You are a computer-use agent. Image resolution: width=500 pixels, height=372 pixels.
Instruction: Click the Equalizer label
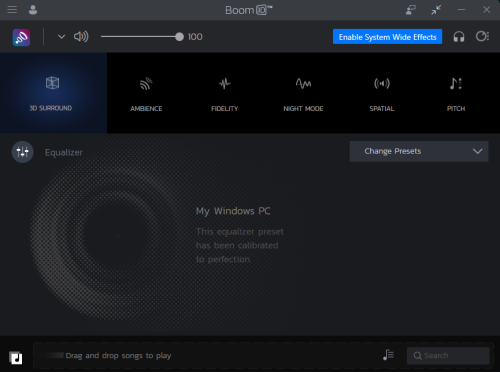pyautogui.click(x=64, y=152)
